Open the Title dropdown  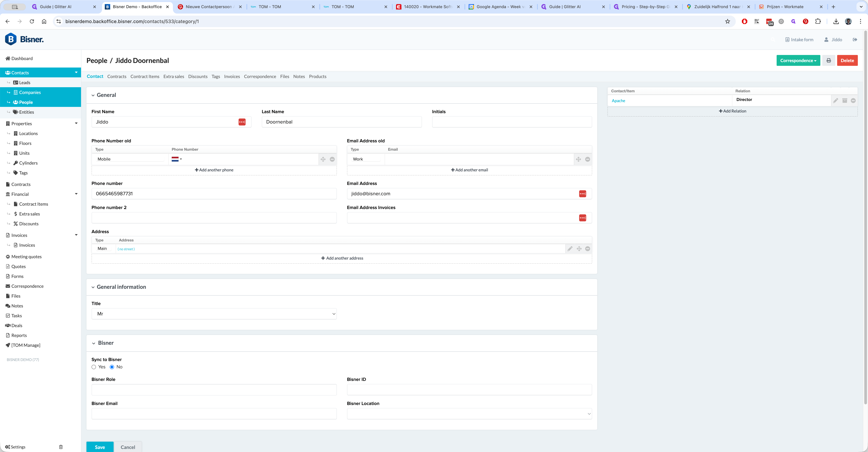coord(214,314)
